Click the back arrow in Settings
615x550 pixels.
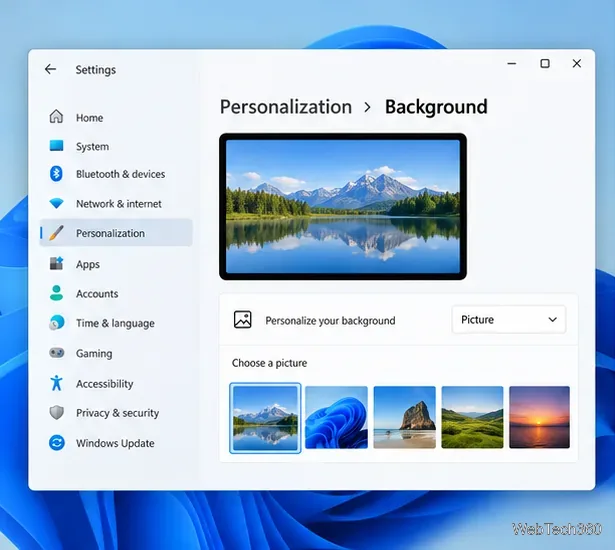(x=50, y=69)
